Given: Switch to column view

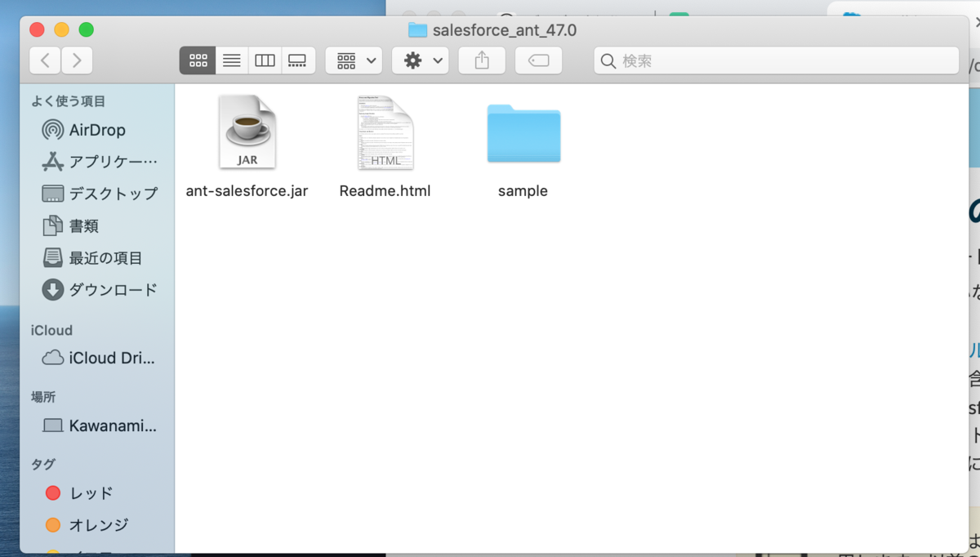Looking at the screenshot, I should click(x=265, y=60).
